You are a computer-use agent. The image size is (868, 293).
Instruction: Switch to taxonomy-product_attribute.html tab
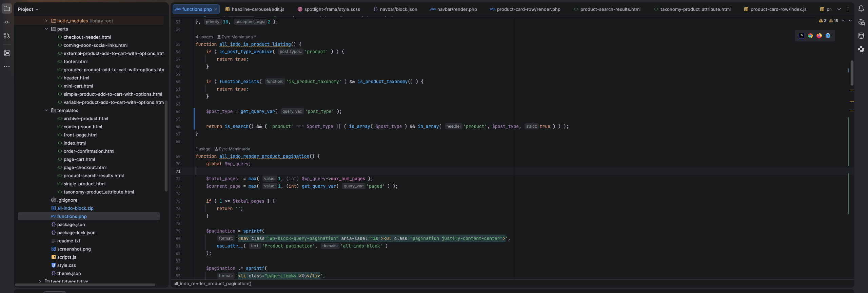pyautogui.click(x=692, y=9)
